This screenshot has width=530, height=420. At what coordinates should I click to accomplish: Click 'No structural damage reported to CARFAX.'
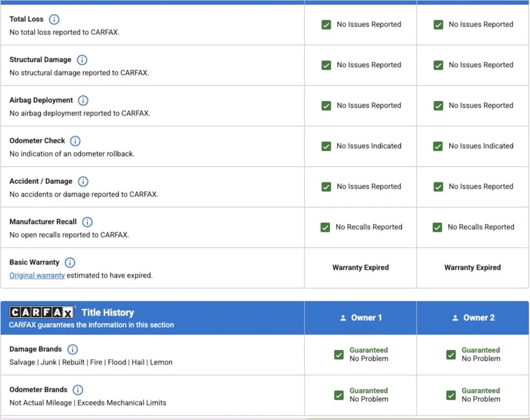[79, 73]
